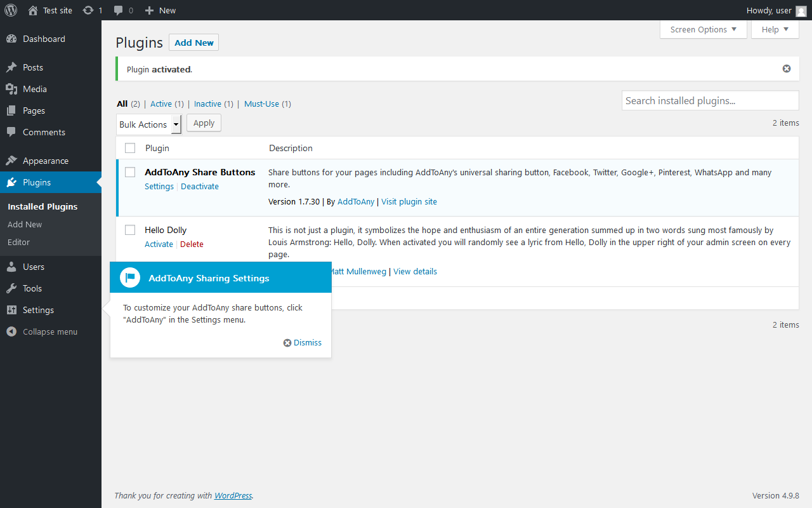Focus the Search installed plugins field
The height and width of the screenshot is (508, 812).
(710, 100)
